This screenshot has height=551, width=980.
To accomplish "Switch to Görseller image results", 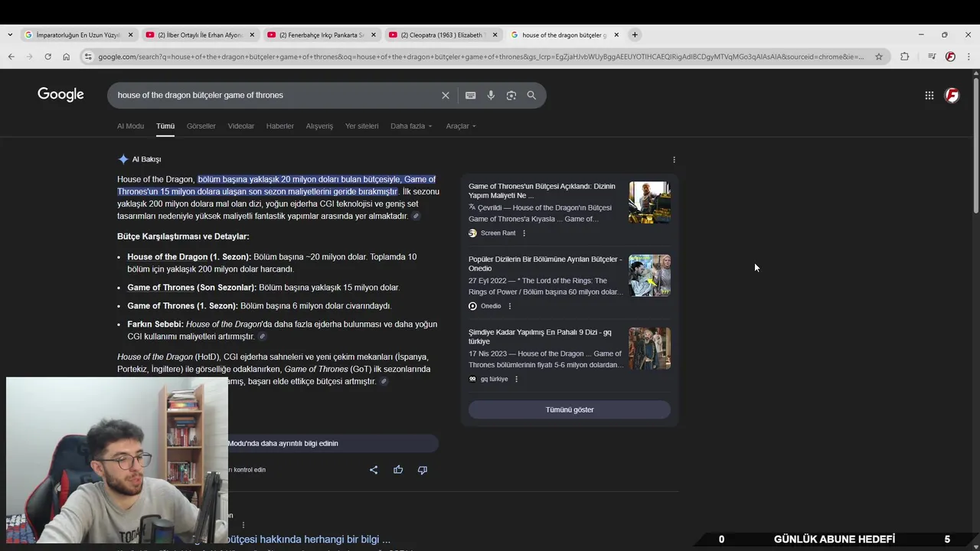I will (x=201, y=126).
